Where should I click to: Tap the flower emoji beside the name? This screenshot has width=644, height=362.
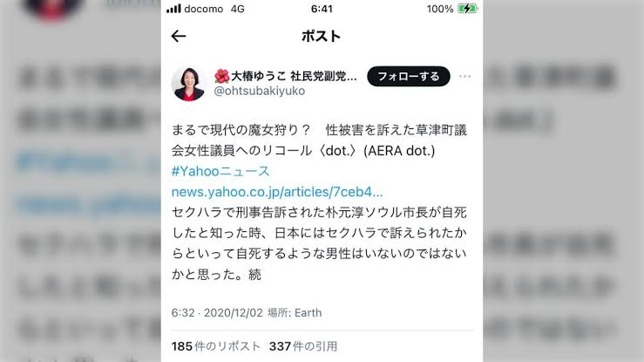click(222, 76)
